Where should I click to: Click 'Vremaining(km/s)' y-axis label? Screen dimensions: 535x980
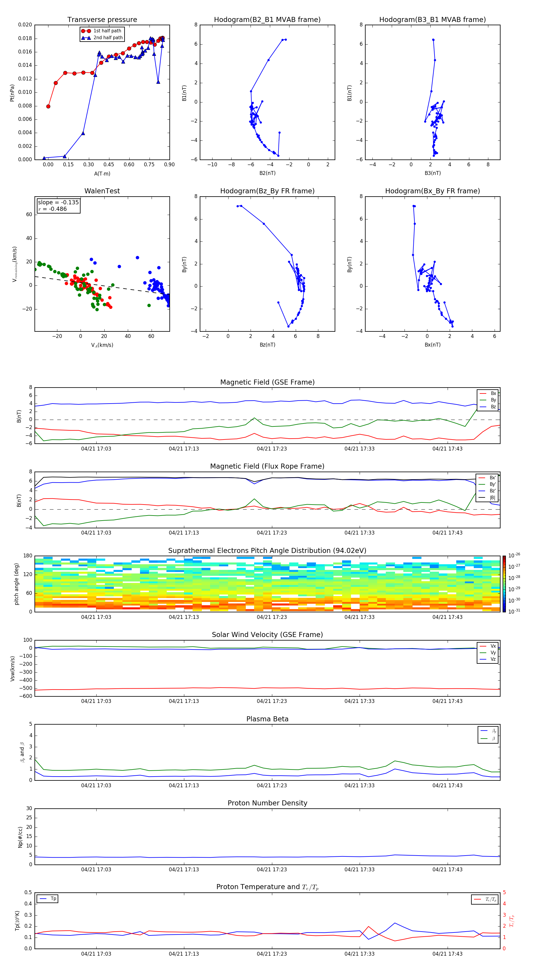15,264
